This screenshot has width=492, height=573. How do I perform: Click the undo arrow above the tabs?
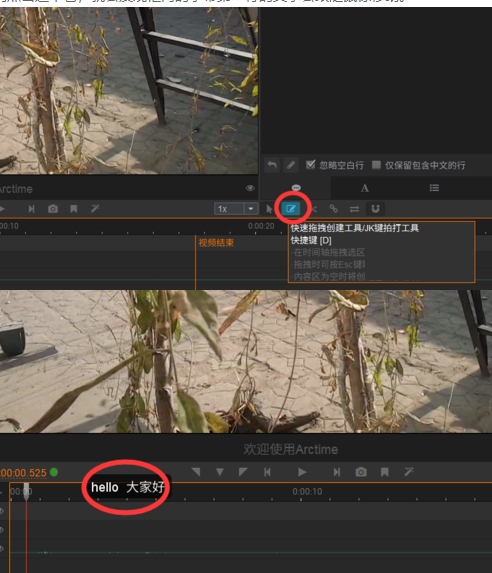click(272, 165)
